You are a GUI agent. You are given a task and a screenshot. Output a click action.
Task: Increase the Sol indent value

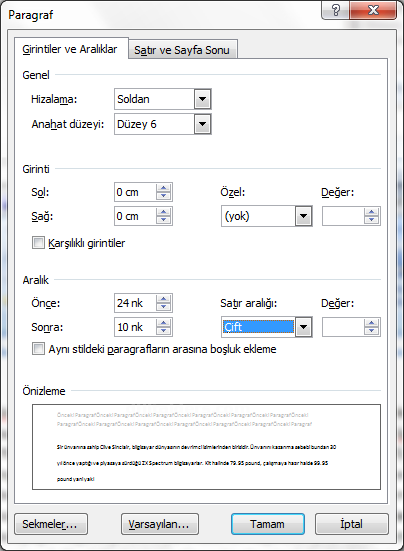pyautogui.click(x=163, y=188)
